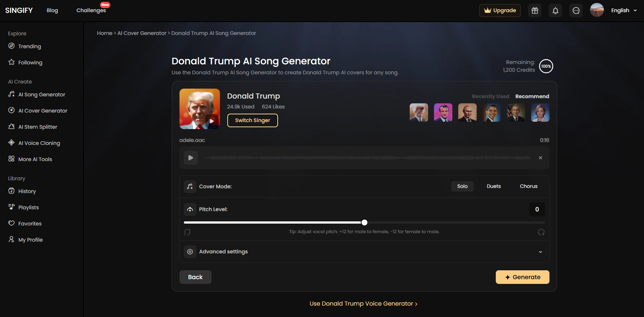Click the Switch Singer button

coord(252,120)
